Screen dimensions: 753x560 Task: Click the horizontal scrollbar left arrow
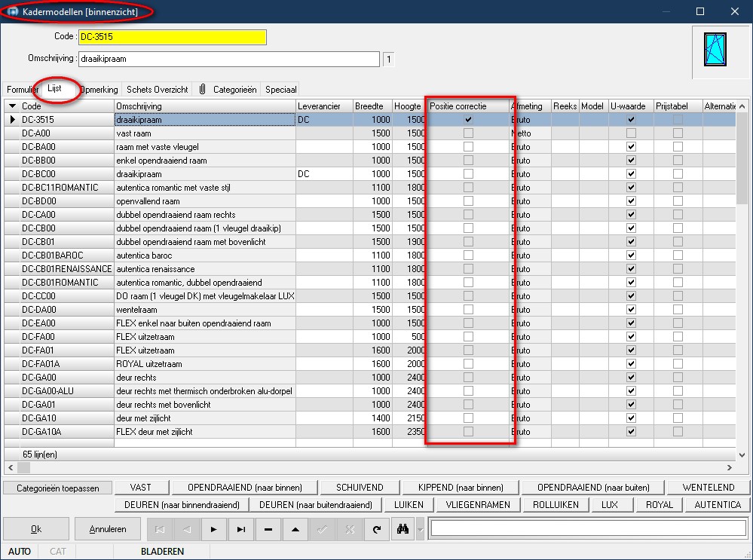pos(11,467)
